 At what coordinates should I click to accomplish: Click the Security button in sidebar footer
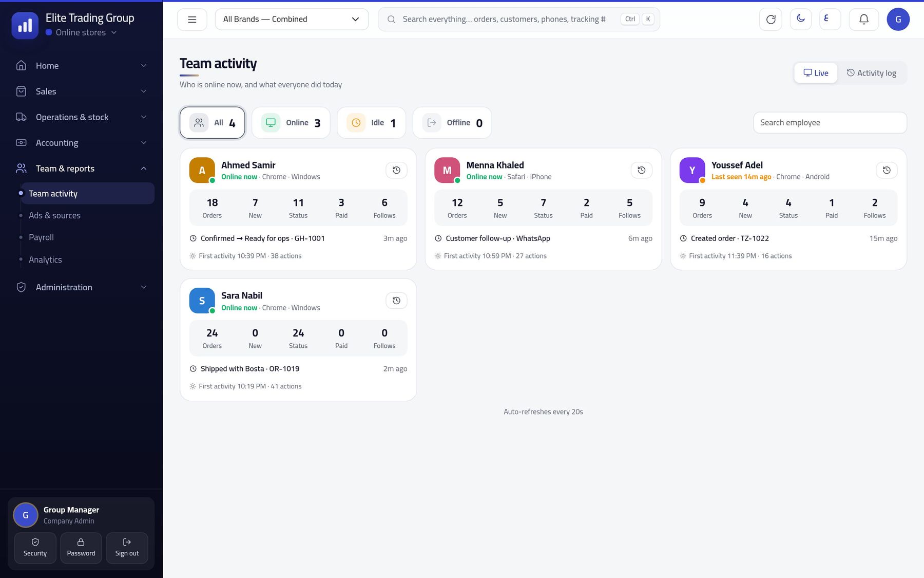click(35, 548)
